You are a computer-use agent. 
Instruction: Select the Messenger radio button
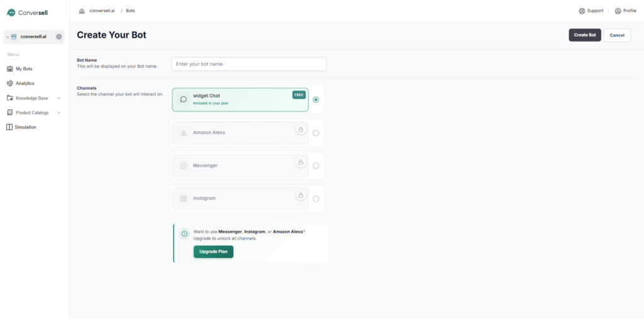316,165
